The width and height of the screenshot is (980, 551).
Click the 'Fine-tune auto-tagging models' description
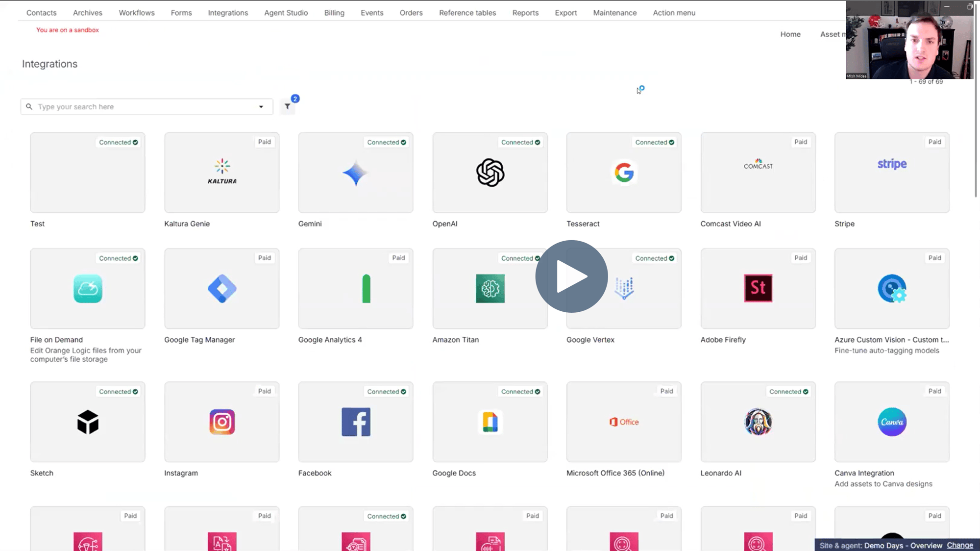[887, 351]
